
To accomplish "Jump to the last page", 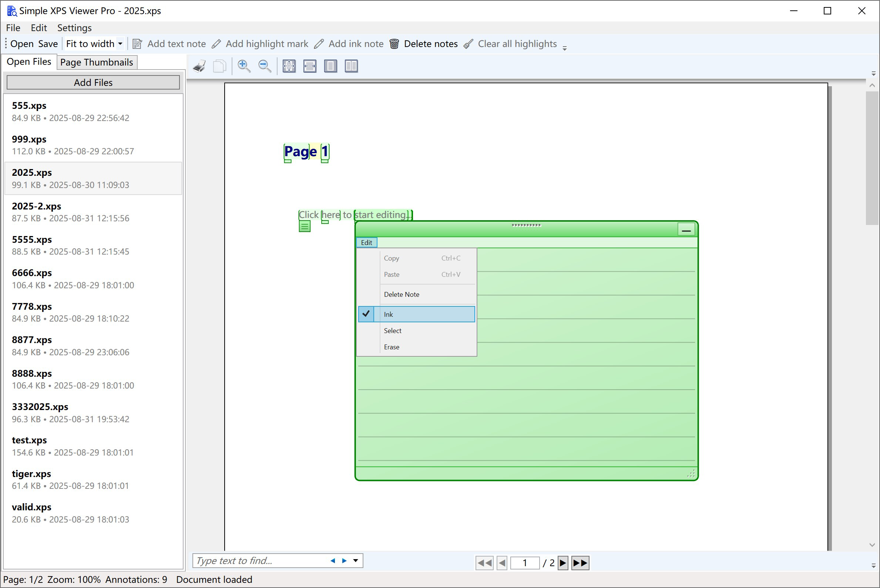I will [x=580, y=563].
